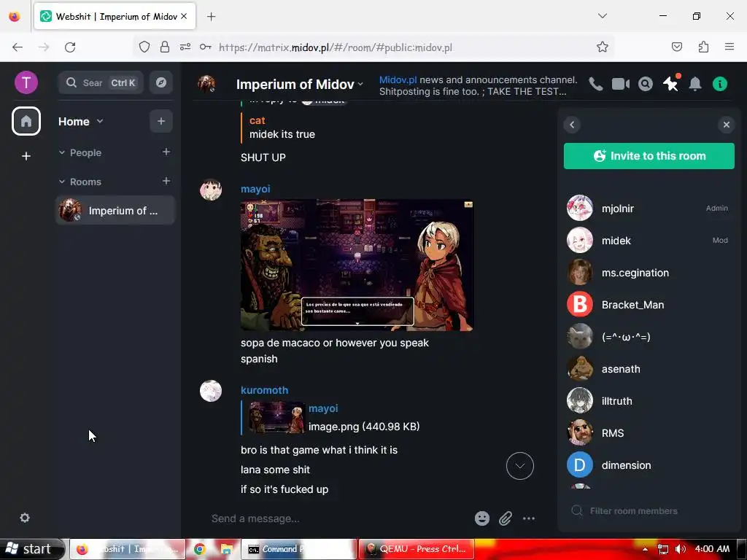The width and height of the screenshot is (747, 560).
Task: Open the sidebar search box
Action: pyautogui.click(x=101, y=83)
